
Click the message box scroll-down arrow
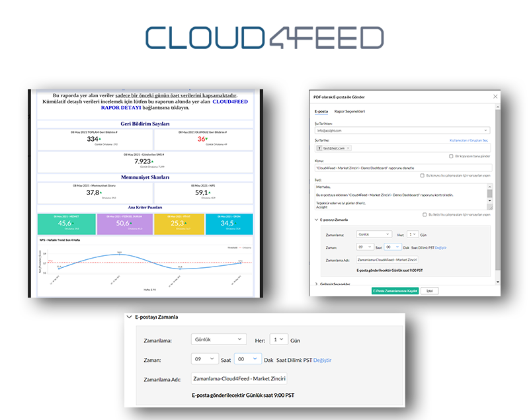click(490, 200)
